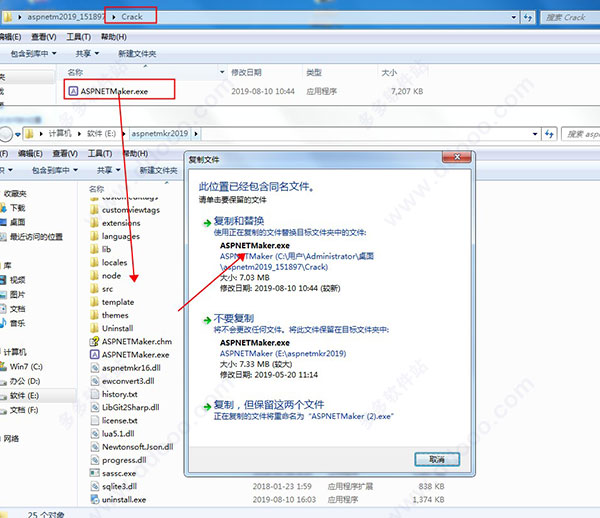Open the 办公 (D:) drive

point(25,381)
